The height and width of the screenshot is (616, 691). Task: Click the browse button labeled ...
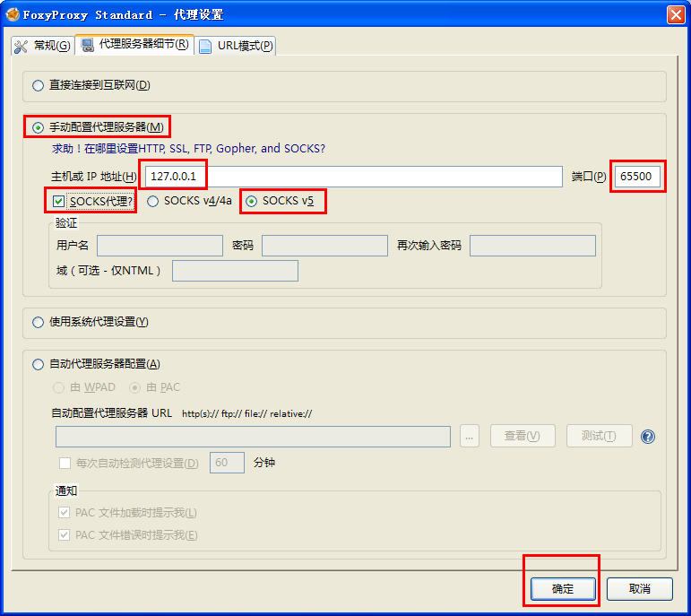pos(470,436)
